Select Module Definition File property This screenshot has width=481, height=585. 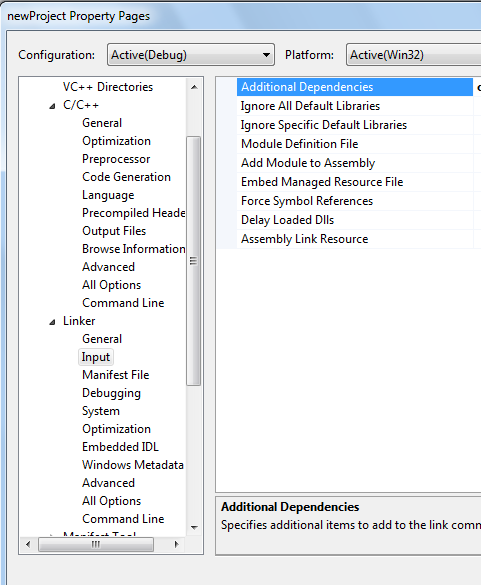click(355, 144)
